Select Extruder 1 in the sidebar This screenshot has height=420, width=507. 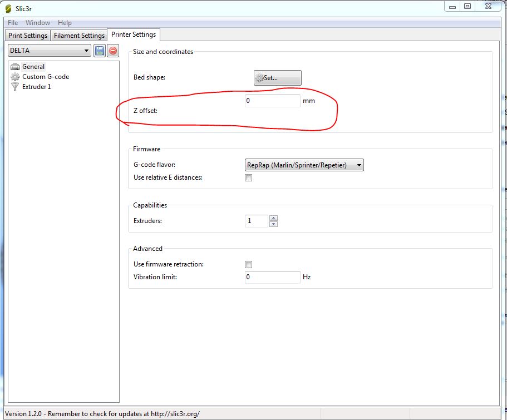(36, 87)
